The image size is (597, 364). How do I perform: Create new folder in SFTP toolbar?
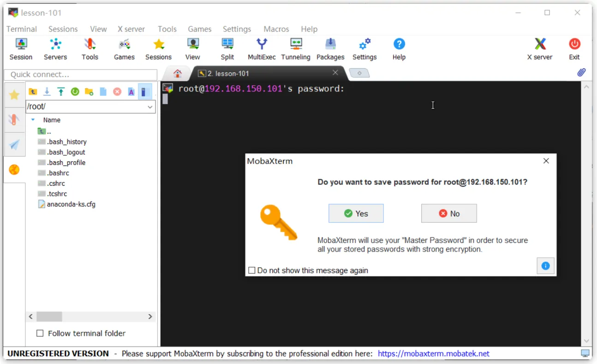(x=89, y=92)
